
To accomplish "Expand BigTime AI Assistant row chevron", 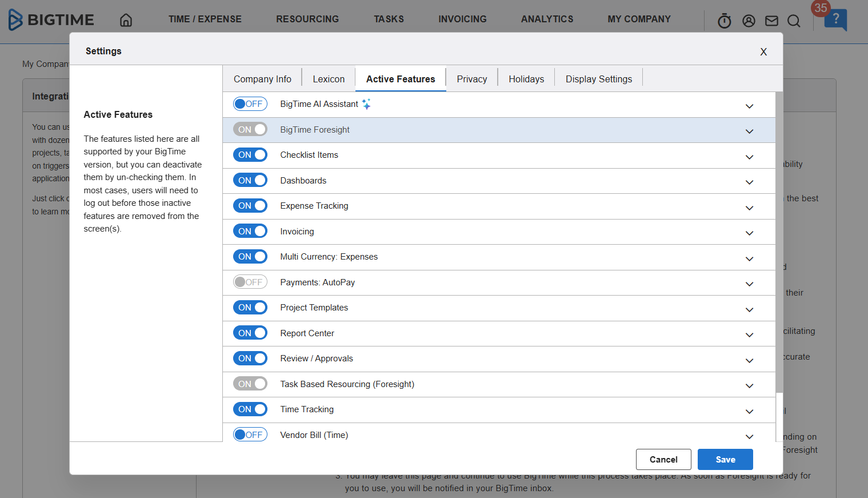I will point(749,106).
